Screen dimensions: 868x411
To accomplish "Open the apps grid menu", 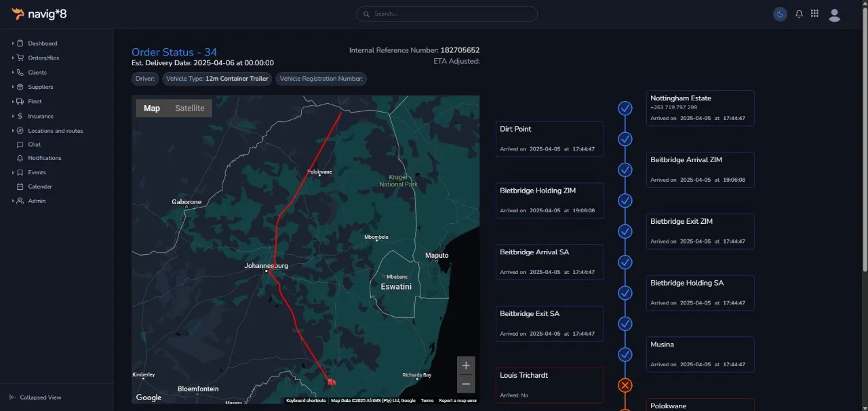I will (x=814, y=14).
